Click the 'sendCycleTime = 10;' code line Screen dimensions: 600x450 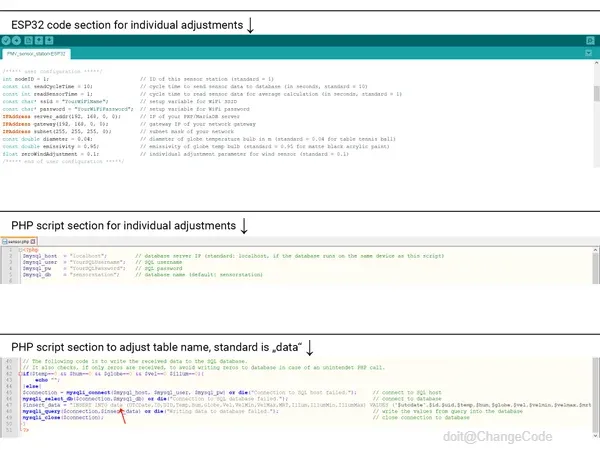click(47, 86)
